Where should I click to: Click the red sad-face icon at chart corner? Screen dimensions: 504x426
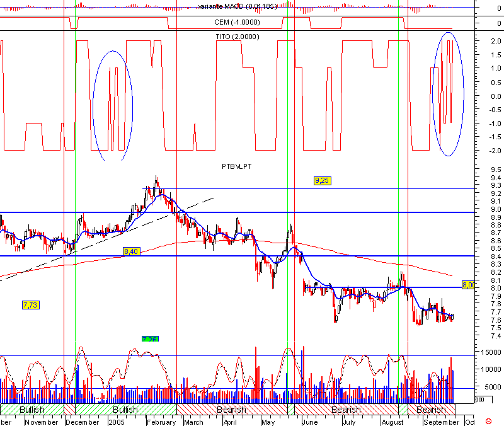(488, 421)
